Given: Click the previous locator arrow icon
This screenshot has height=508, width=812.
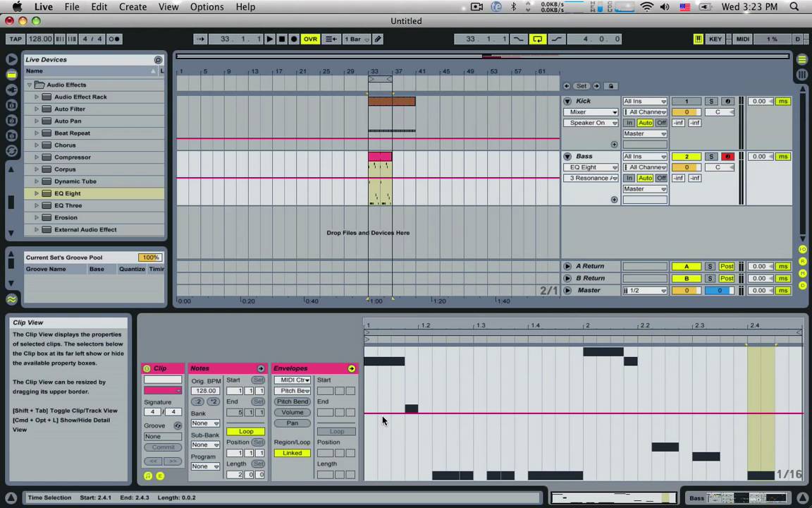Looking at the screenshot, I should pos(567,86).
